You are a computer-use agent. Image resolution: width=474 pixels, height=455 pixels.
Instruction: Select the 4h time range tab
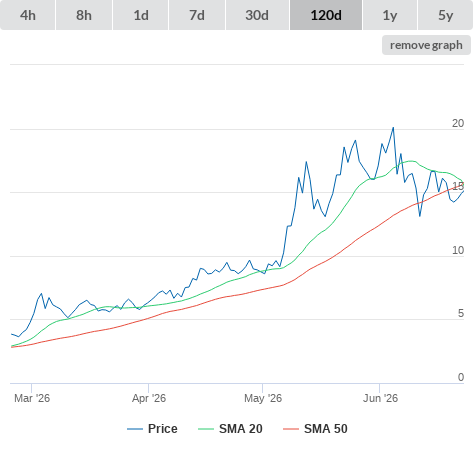coord(28,15)
